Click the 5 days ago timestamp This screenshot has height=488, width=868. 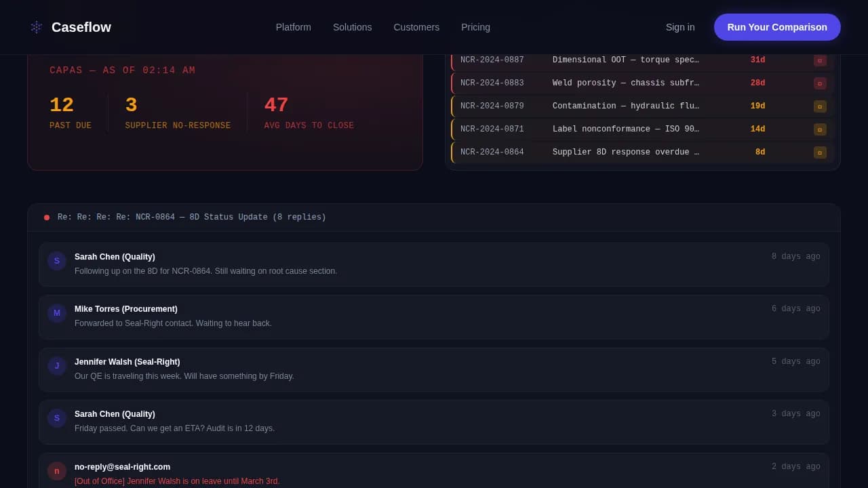[796, 362]
